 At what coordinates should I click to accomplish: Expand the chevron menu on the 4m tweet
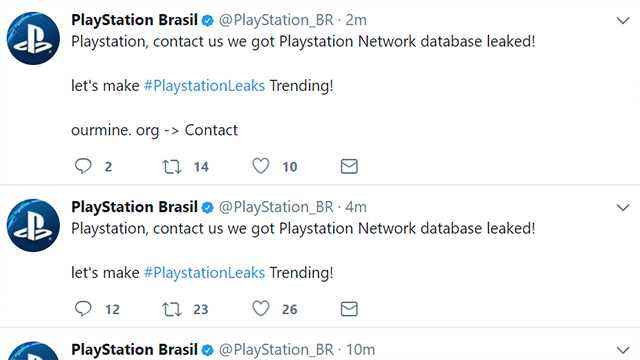click(623, 207)
